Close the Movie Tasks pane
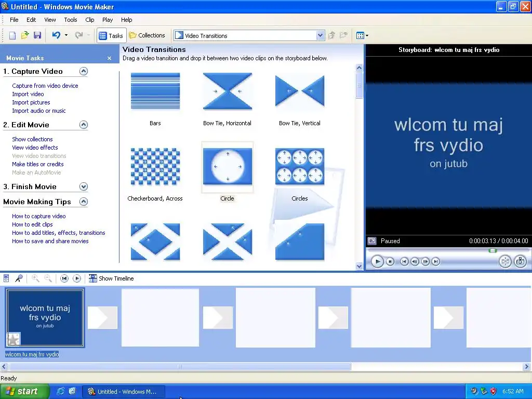The image size is (532, 399). coord(109,58)
